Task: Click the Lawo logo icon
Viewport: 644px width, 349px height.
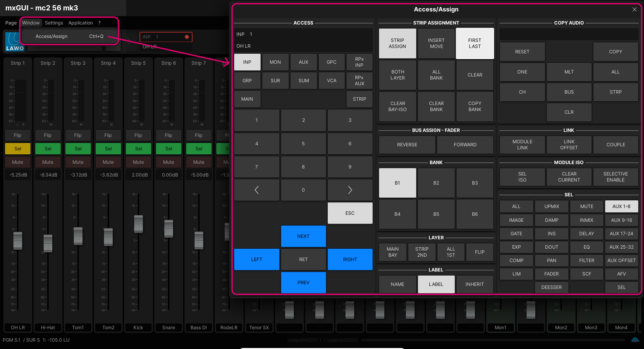Action: point(15,42)
